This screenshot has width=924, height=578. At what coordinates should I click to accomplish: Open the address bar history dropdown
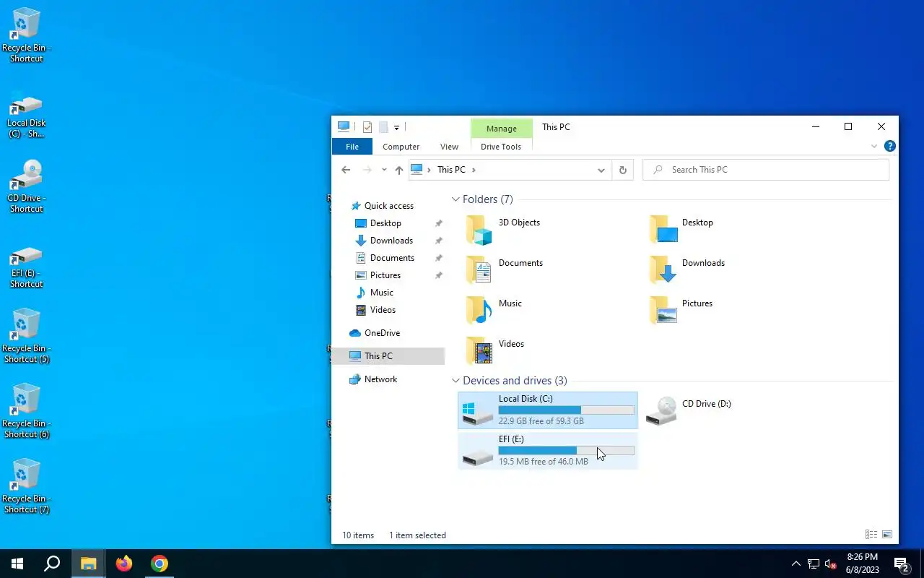click(x=601, y=170)
